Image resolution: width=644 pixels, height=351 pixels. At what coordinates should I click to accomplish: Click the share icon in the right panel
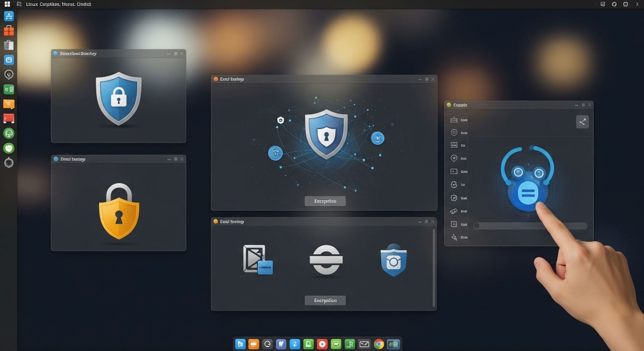582,122
